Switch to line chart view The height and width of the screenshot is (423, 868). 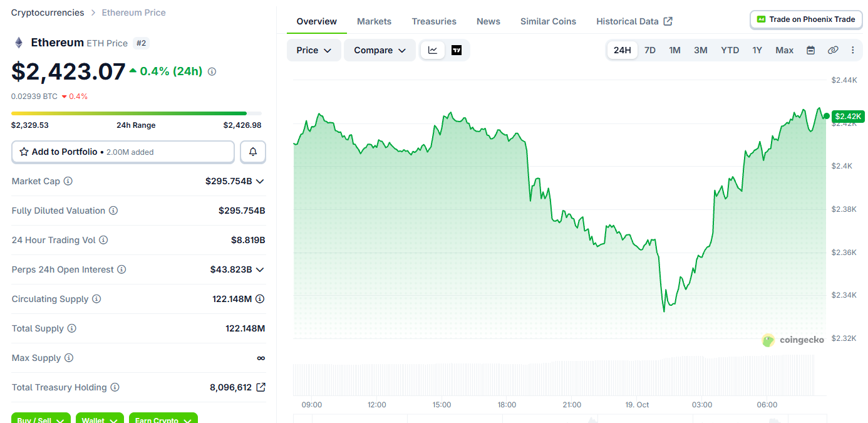pos(433,50)
